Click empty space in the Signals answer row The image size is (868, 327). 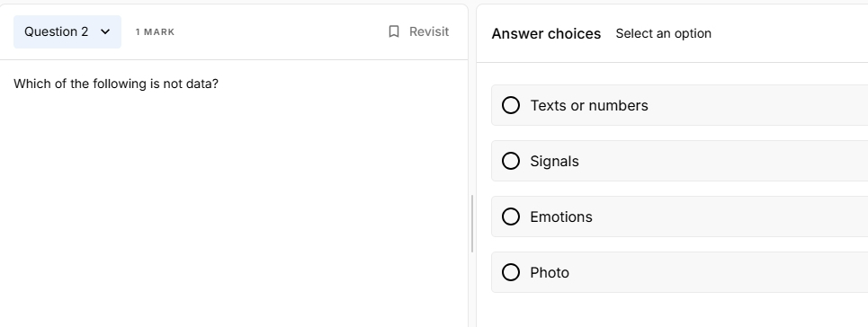(x=720, y=161)
